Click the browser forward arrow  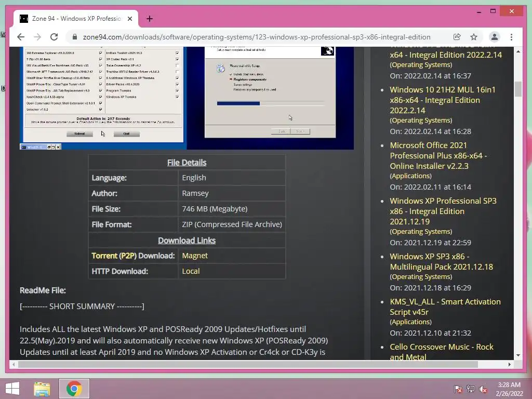coord(37,37)
